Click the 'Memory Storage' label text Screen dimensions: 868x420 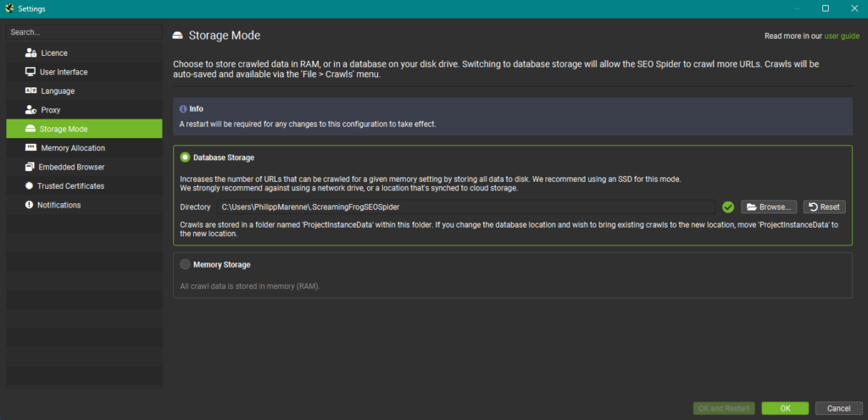click(x=222, y=265)
